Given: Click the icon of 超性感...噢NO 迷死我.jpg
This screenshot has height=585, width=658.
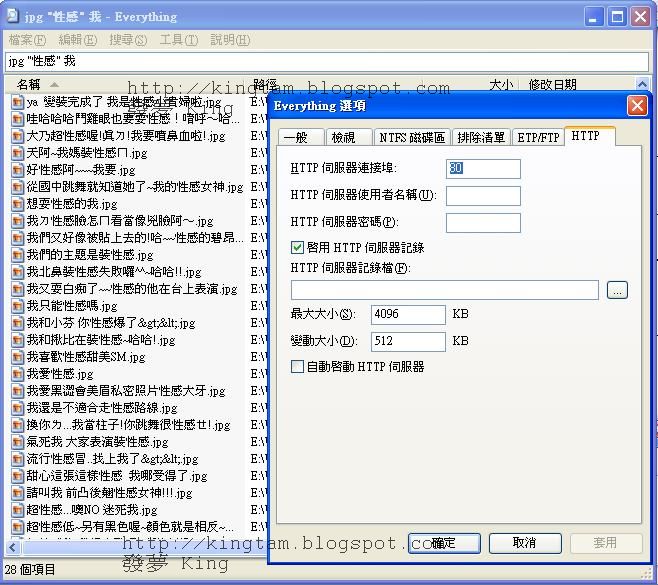Looking at the screenshot, I should tap(17, 510).
